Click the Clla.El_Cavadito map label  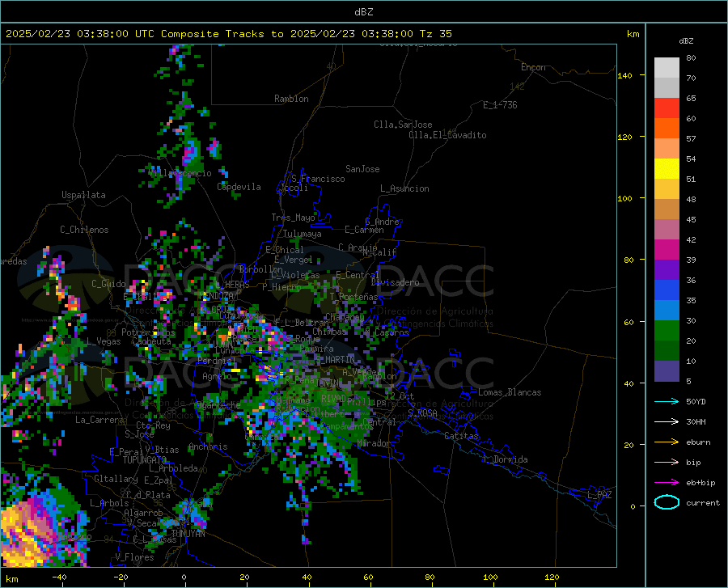pos(447,135)
